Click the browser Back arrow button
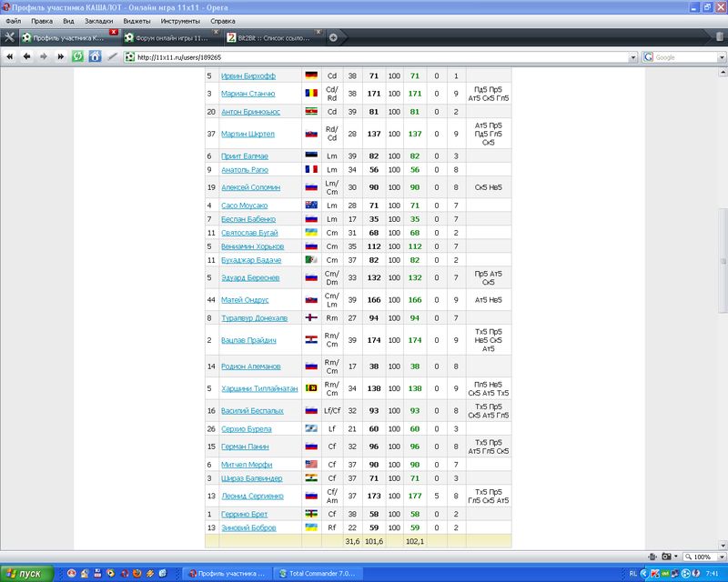The image size is (728, 582). coord(26,56)
